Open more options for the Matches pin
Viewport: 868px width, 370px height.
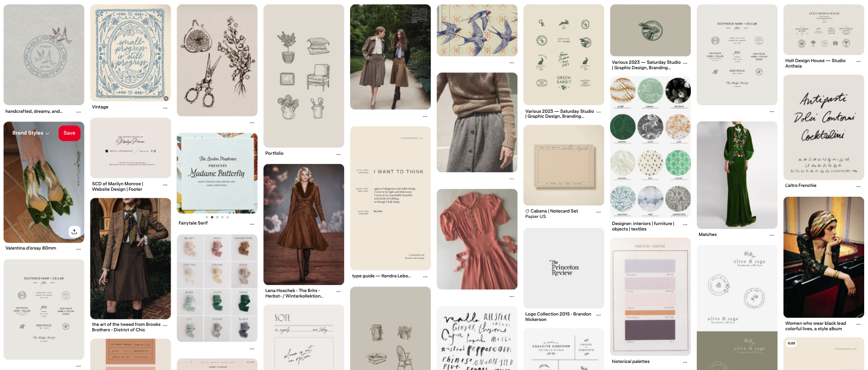(x=771, y=235)
